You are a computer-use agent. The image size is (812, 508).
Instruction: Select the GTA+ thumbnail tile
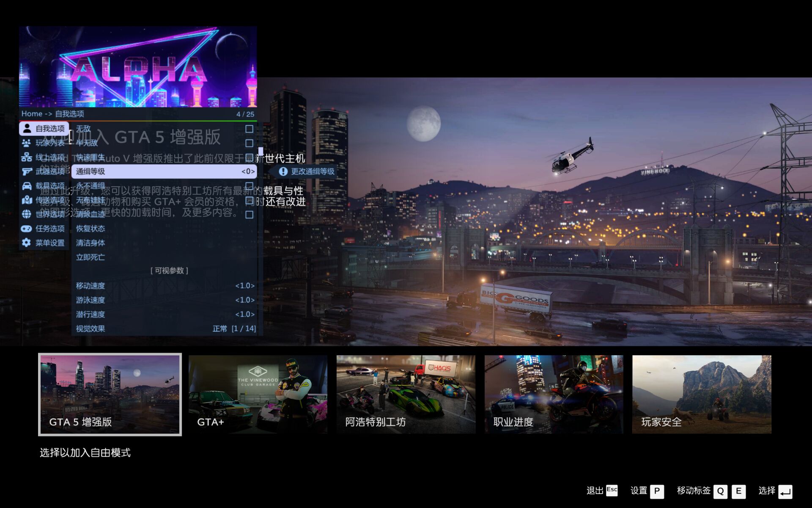pyautogui.click(x=258, y=394)
